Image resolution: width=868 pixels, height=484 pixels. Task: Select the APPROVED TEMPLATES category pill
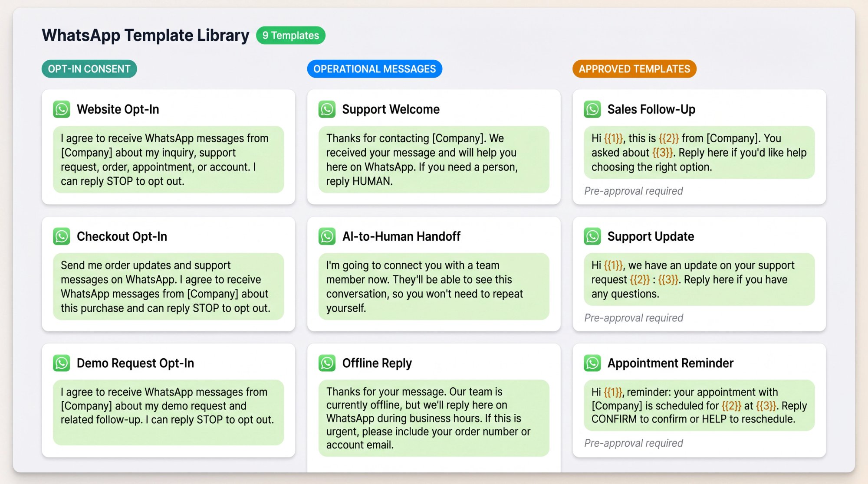coord(635,69)
